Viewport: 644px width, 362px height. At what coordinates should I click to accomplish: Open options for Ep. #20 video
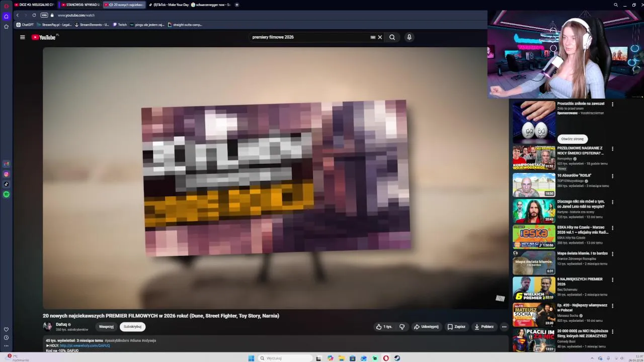[x=612, y=306]
